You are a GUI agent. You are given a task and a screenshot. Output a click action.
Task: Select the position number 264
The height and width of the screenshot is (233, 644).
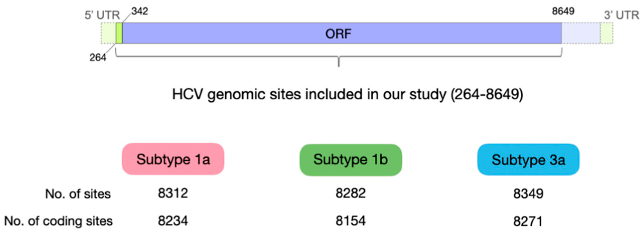click(98, 58)
